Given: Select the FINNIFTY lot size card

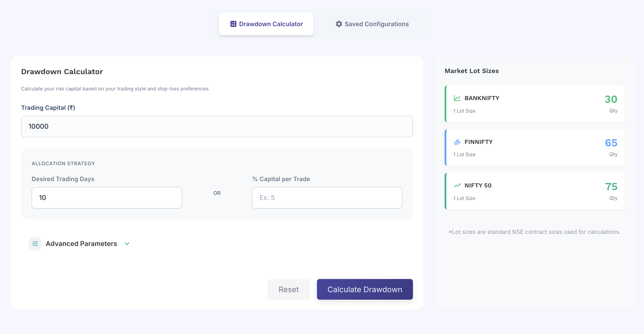Looking at the screenshot, I should click(535, 147).
